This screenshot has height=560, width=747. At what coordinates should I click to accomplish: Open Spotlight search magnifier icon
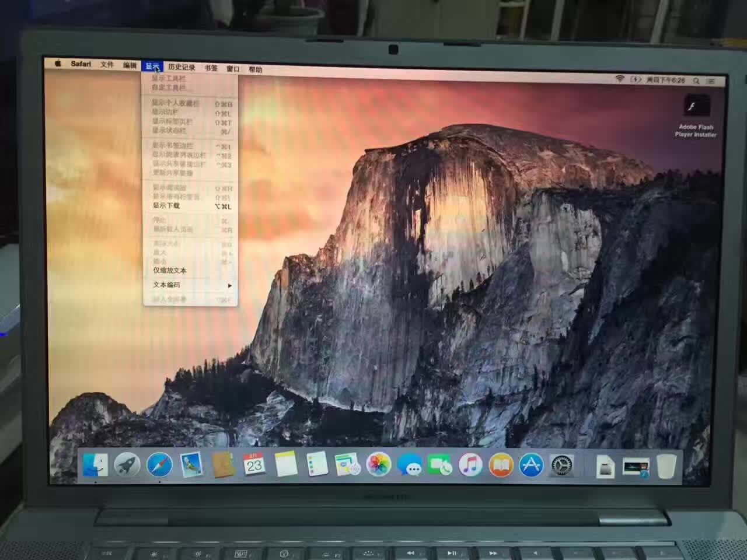point(696,80)
